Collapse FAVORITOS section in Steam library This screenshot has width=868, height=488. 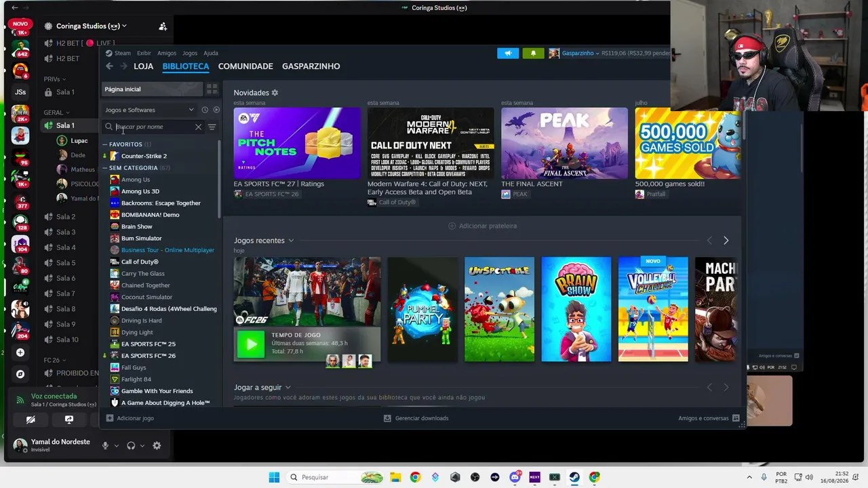click(x=106, y=144)
